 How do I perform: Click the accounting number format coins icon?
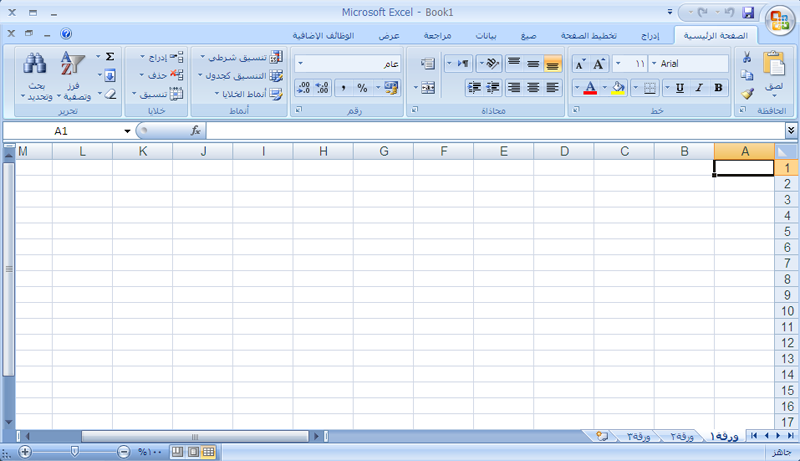(391, 88)
